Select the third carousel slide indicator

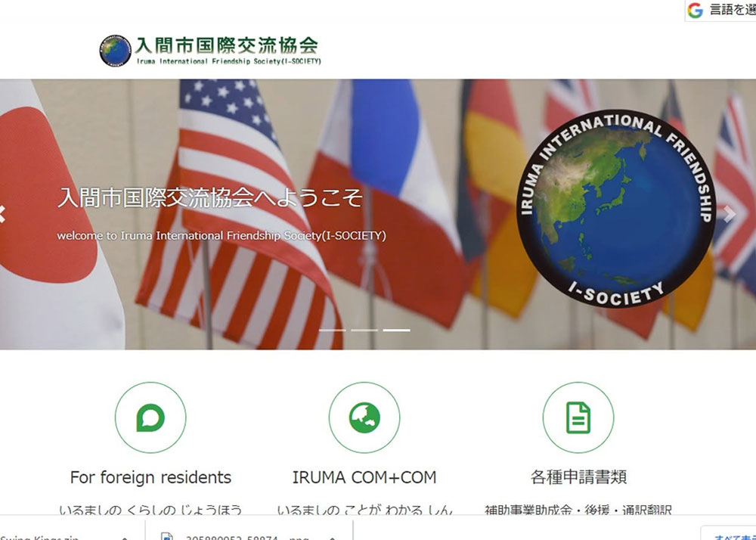[x=396, y=331]
